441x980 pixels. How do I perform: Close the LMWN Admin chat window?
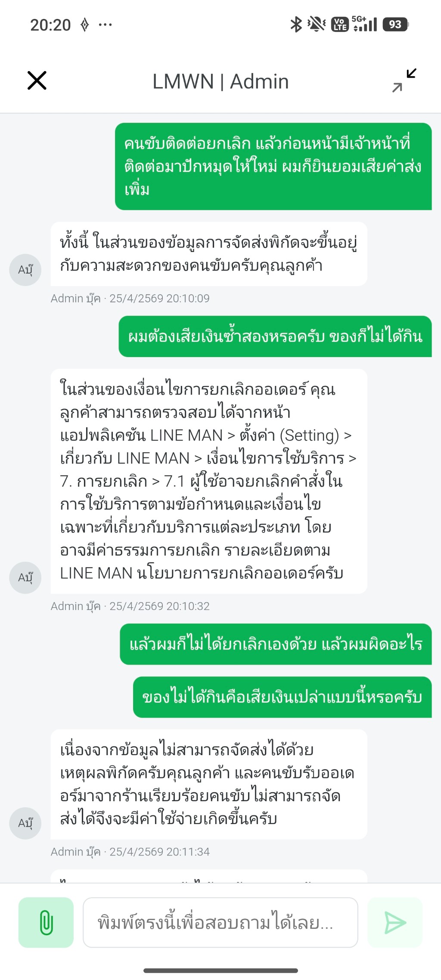[37, 81]
